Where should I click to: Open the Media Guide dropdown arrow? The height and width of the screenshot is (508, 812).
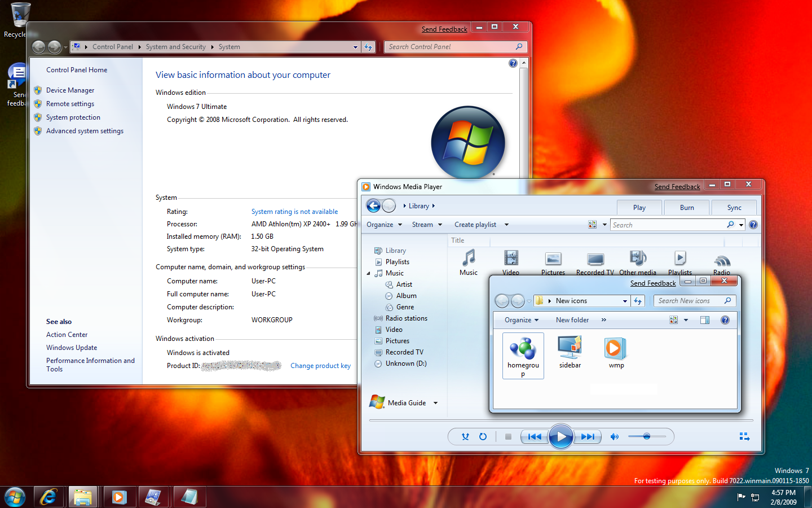435,403
